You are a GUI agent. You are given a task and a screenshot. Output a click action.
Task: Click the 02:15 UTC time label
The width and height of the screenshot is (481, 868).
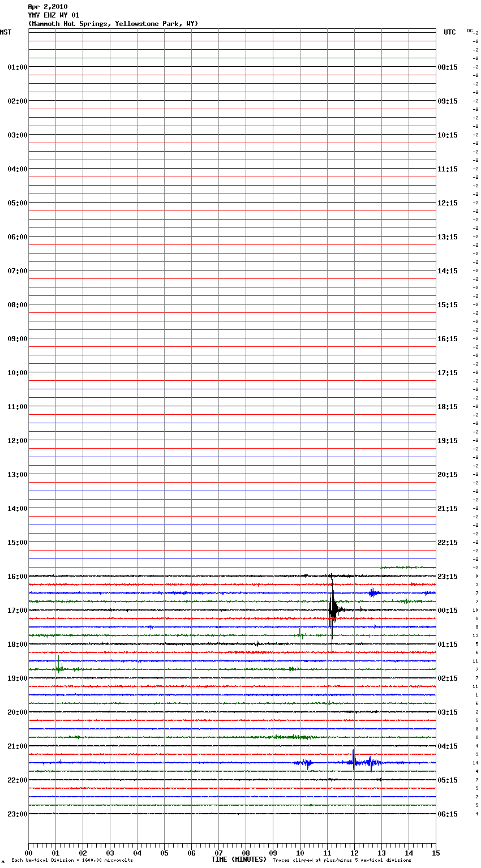448,678
